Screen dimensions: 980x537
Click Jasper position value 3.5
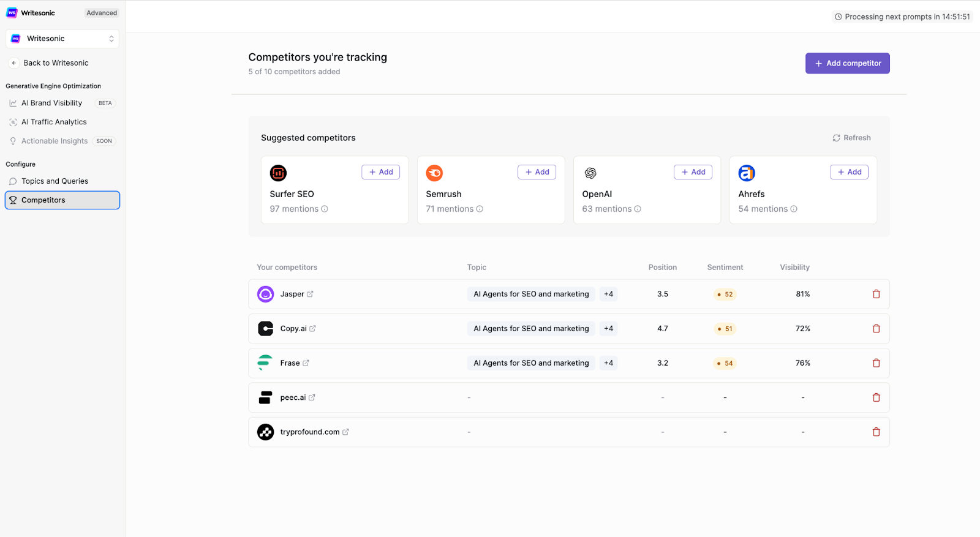663,294
